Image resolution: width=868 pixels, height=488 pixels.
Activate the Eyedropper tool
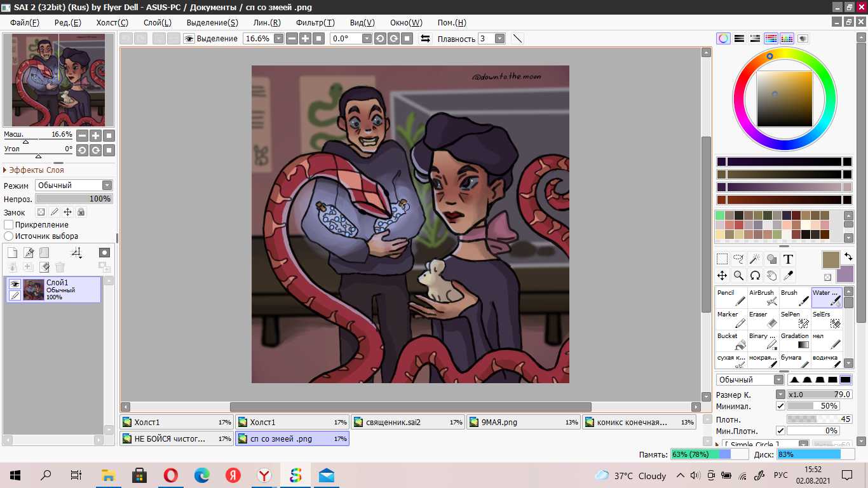pos(788,276)
